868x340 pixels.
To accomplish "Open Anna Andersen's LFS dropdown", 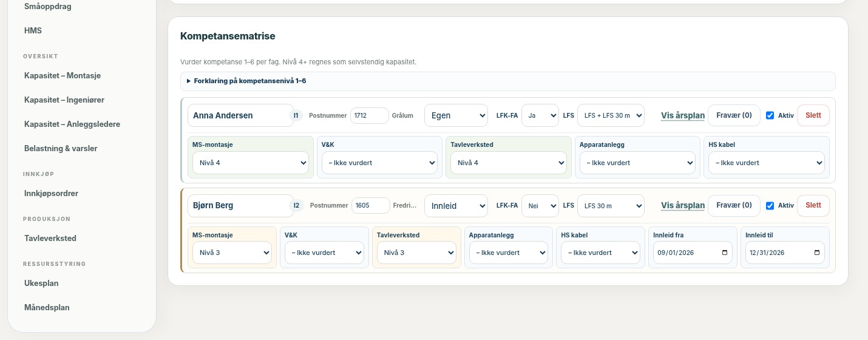I will (x=611, y=115).
